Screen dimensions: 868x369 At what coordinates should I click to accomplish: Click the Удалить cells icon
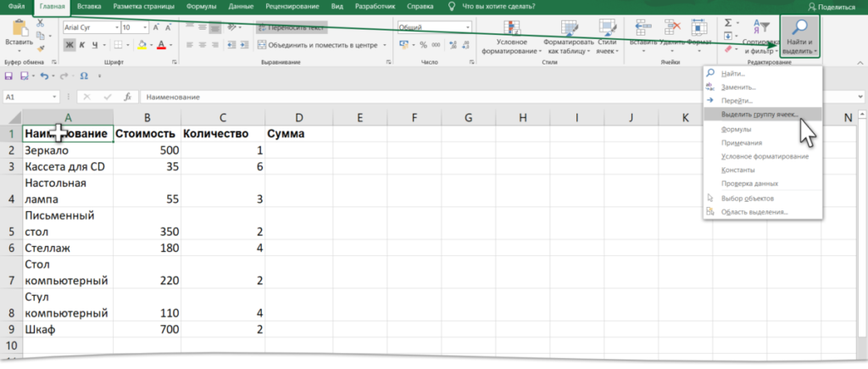coord(672,26)
